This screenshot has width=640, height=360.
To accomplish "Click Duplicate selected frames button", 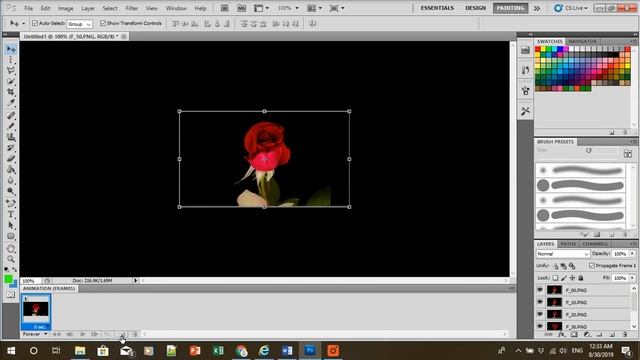I will pos(122,334).
